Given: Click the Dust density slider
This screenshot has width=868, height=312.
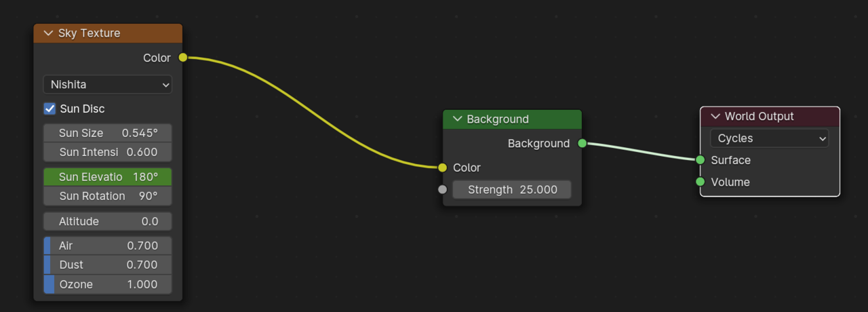Looking at the screenshot, I should 108,265.
